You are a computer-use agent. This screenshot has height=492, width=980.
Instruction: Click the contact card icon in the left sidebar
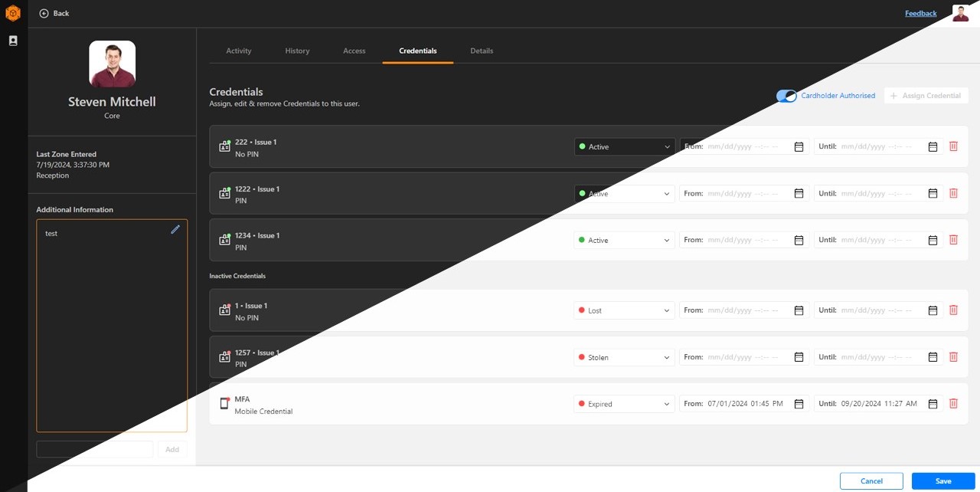tap(12, 40)
